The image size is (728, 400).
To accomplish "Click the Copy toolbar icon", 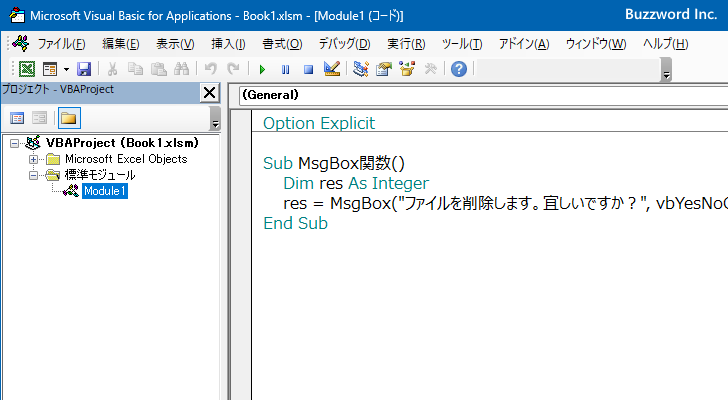I will [135, 69].
